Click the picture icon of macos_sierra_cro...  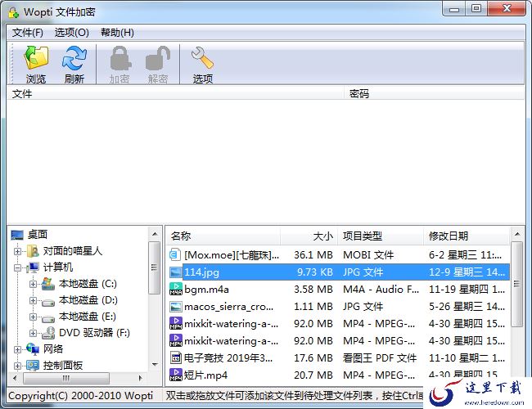[176, 307]
